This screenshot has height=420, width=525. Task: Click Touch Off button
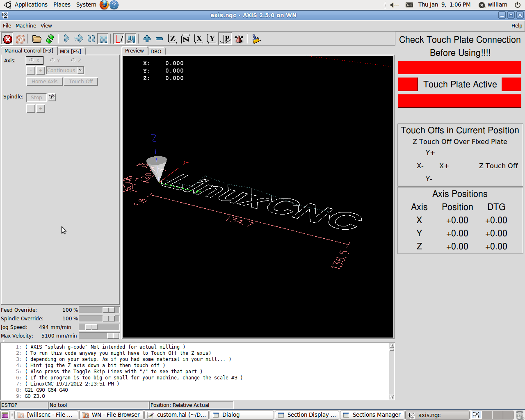[x=81, y=81]
